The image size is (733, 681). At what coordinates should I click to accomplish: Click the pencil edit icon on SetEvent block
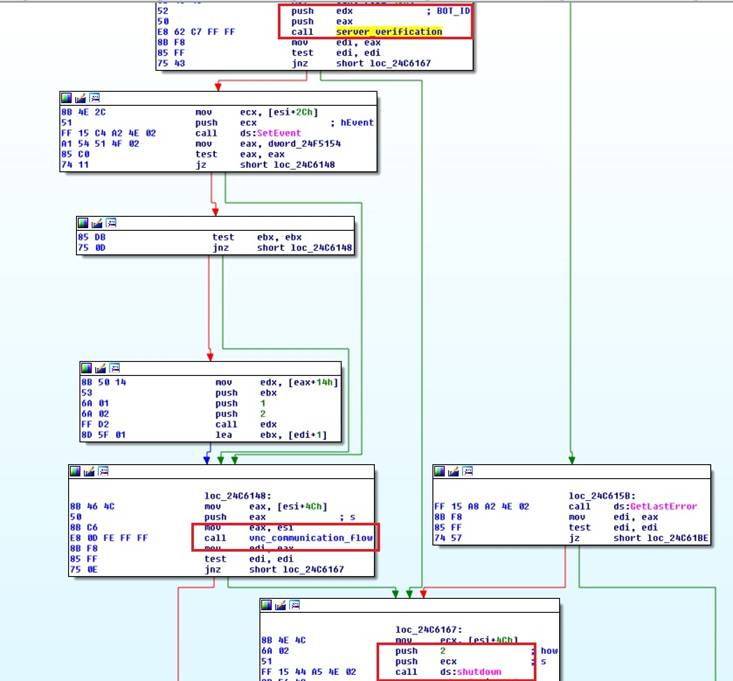click(79, 98)
